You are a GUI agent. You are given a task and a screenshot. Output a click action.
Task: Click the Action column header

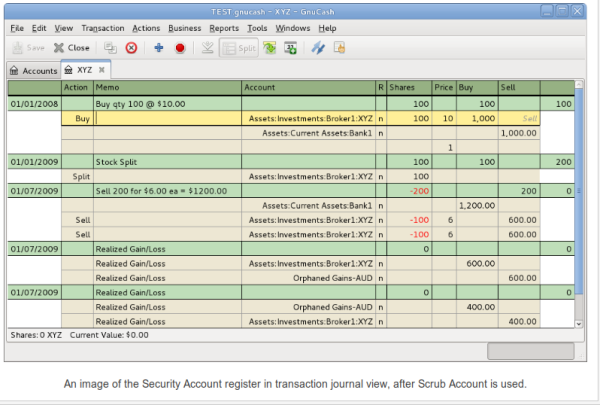(77, 87)
